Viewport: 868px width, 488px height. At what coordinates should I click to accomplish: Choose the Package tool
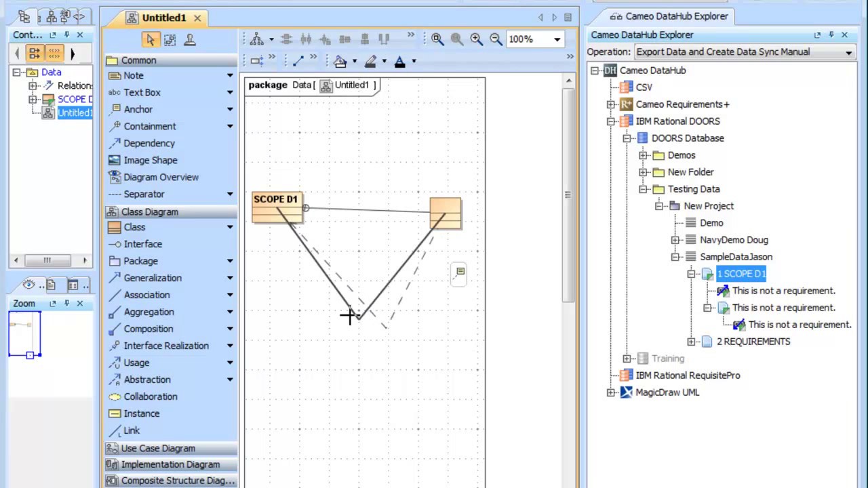coord(140,261)
